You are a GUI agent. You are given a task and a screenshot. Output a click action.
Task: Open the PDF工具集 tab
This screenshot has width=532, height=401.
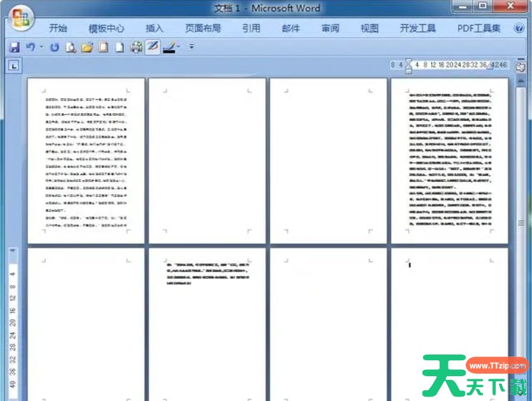(x=479, y=28)
